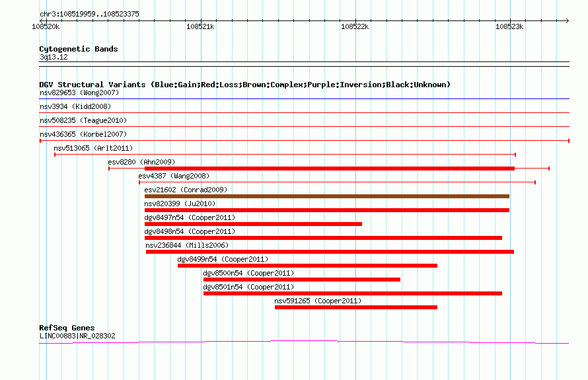The width and height of the screenshot is (588, 380).
Task: Select the dgv8498n54 (Cooper2011) label
Action: [190, 231]
